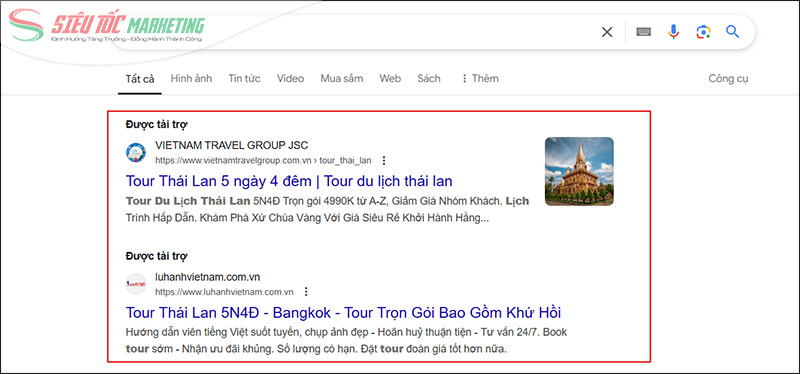The image size is (800, 374).
Task: Click the vietnamtravelgroup.com.vn URL text
Action: click(263, 160)
